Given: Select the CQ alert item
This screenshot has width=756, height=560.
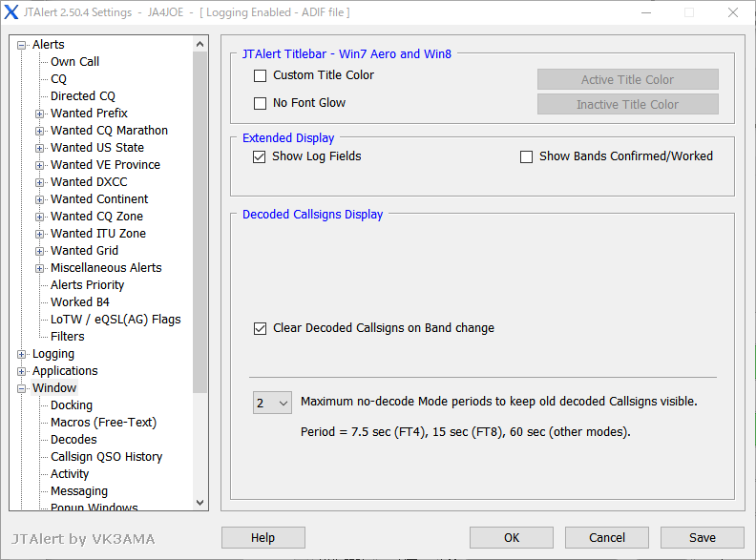Looking at the screenshot, I should pos(58,79).
